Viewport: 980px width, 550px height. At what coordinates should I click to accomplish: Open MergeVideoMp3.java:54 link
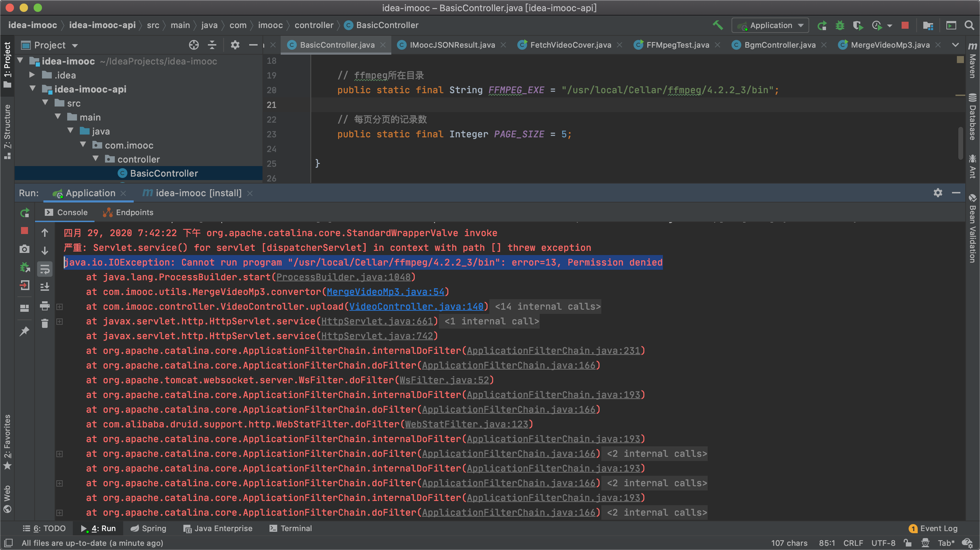tap(385, 292)
